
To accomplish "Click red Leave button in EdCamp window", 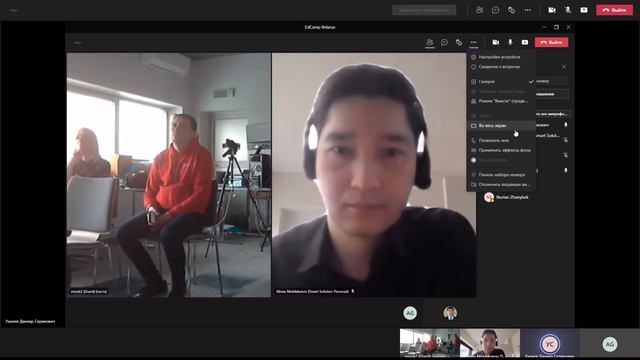I will (x=551, y=42).
